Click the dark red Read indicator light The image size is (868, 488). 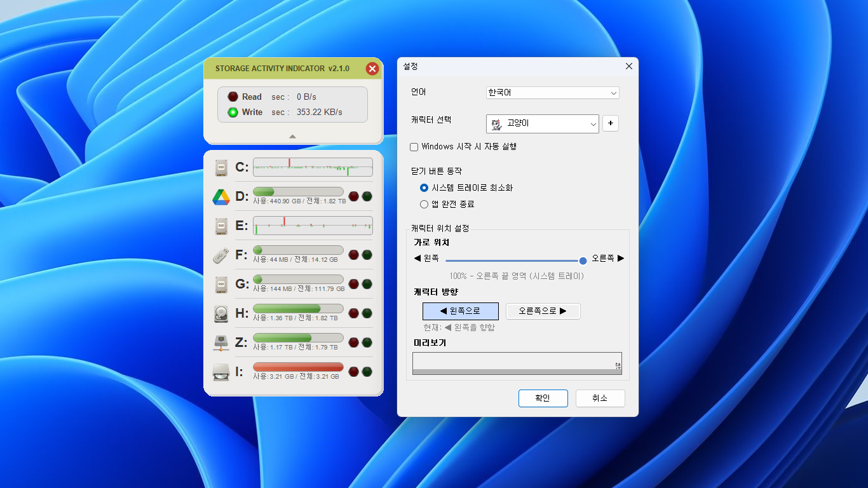[233, 97]
